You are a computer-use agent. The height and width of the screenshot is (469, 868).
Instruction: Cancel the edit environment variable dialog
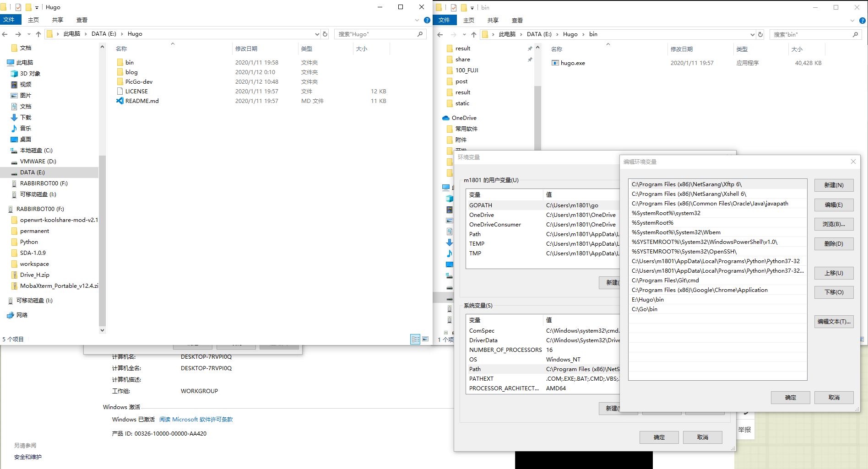[834, 398]
